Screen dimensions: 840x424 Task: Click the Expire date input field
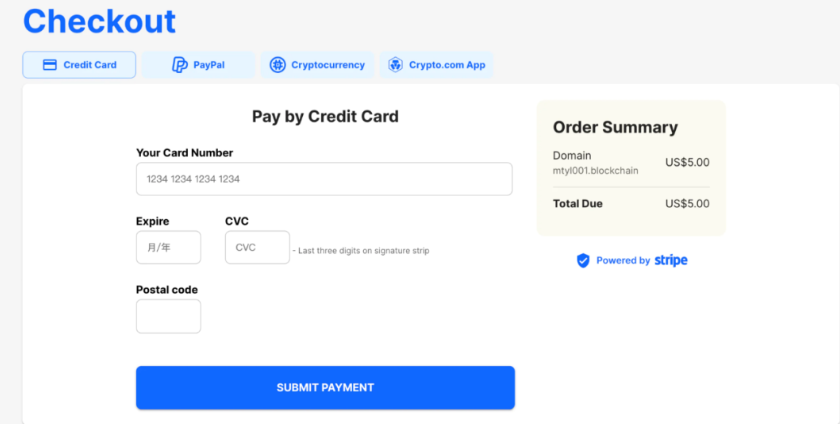coord(168,247)
